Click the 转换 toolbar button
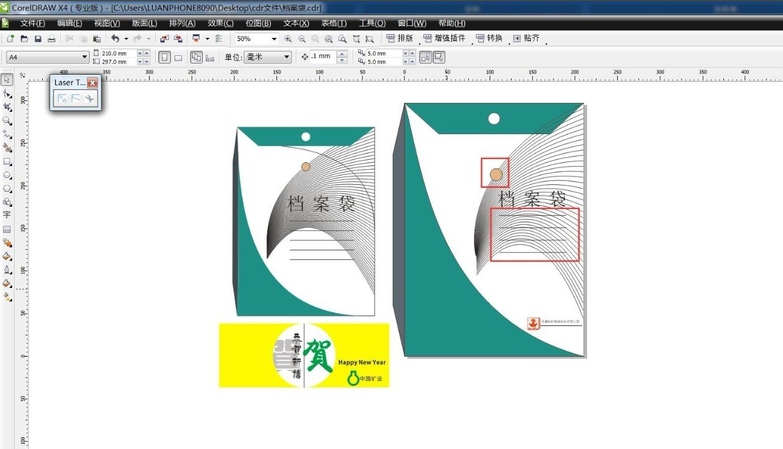 click(490, 38)
